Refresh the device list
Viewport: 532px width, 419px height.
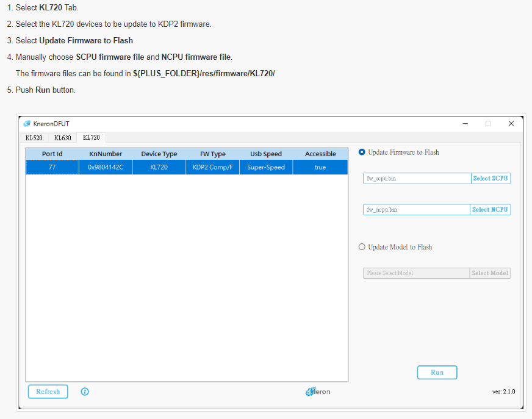48,392
